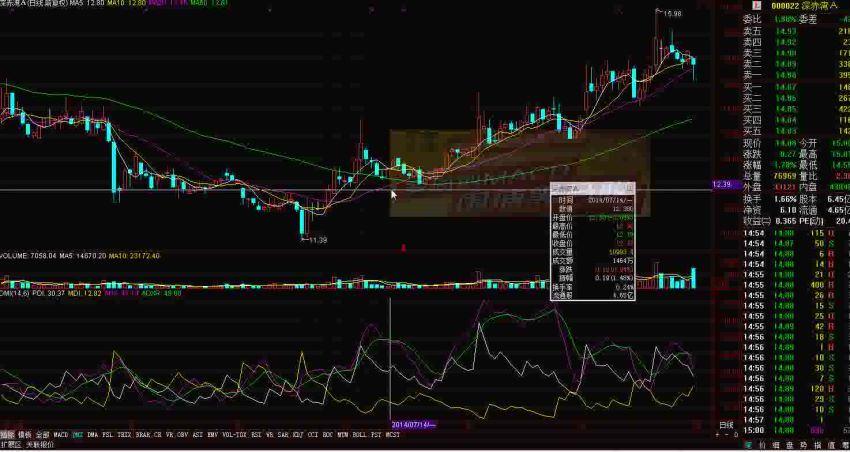
Task: Click the 买二 order book row
Action: pos(796,98)
